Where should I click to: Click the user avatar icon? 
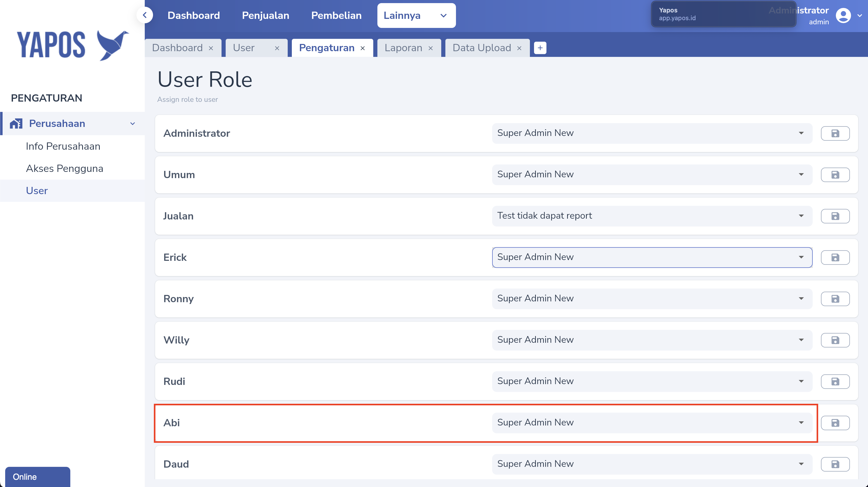click(x=843, y=16)
